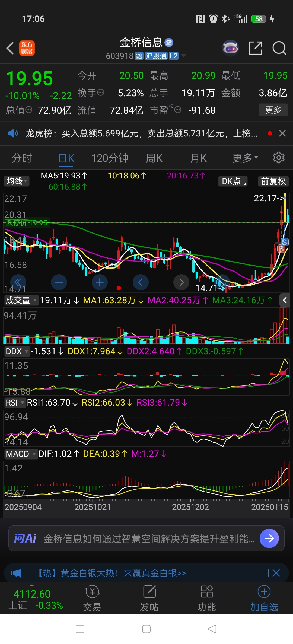Tap the MA5:19.93 moving average value

point(64,176)
